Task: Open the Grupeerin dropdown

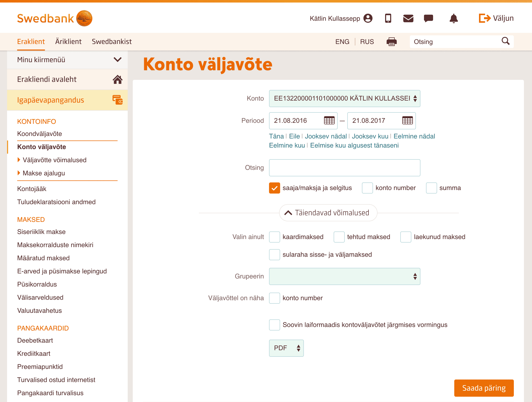Action: (344, 276)
